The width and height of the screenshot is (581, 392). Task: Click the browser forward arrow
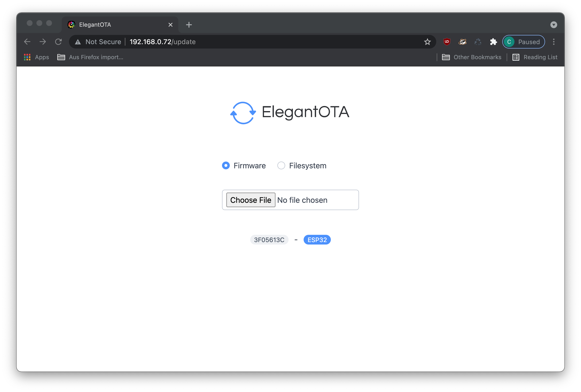coord(43,42)
